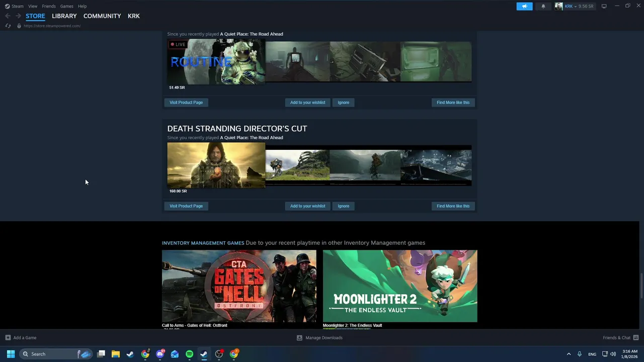Open the clock and date panel
Image resolution: width=644 pixels, height=362 pixels.
coord(630,354)
